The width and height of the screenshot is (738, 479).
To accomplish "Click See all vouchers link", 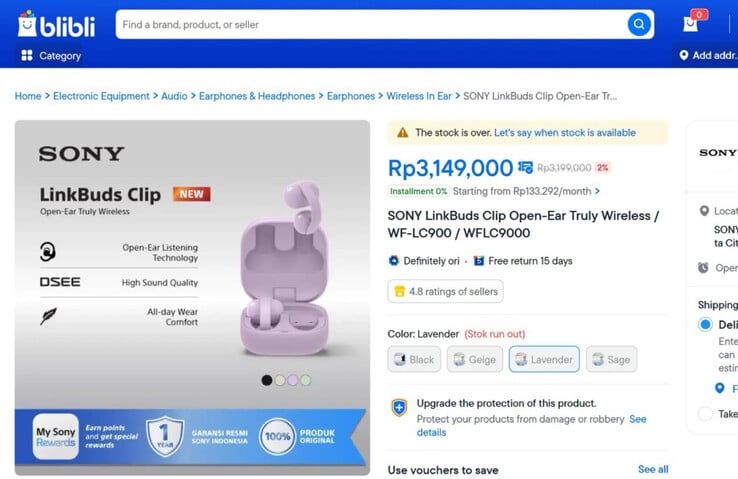I will tap(653, 469).
